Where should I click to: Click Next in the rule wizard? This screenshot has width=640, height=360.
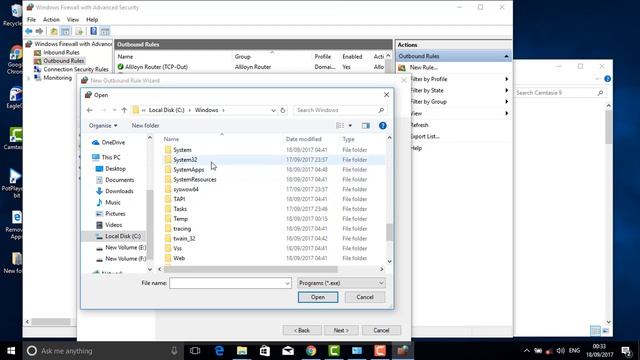click(341, 330)
